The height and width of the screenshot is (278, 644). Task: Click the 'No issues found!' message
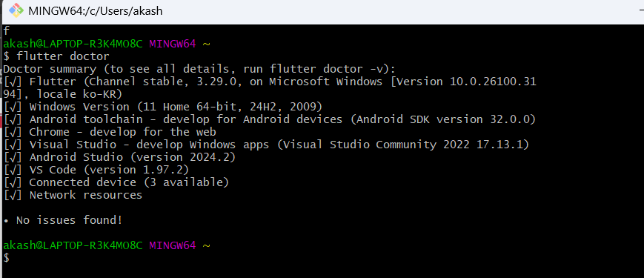(x=63, y=220)
